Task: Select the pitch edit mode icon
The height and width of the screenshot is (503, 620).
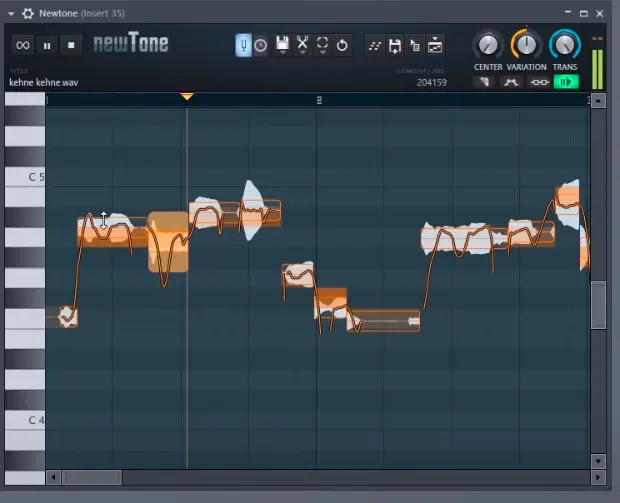Action: tap(243, 45)
